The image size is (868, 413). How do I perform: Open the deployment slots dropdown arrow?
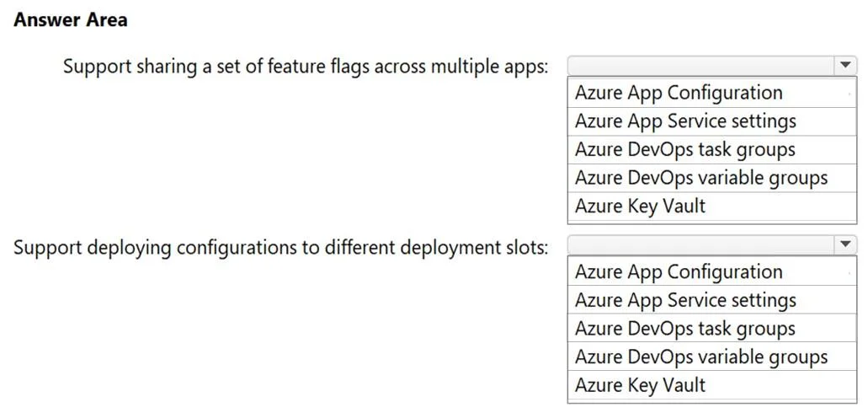[x=844, y=244]
